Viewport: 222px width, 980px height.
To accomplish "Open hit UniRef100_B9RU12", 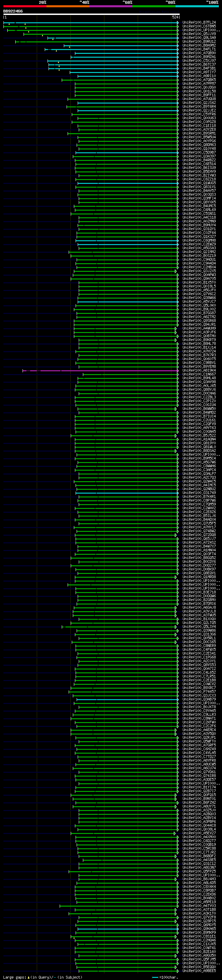I will [199, 42].
